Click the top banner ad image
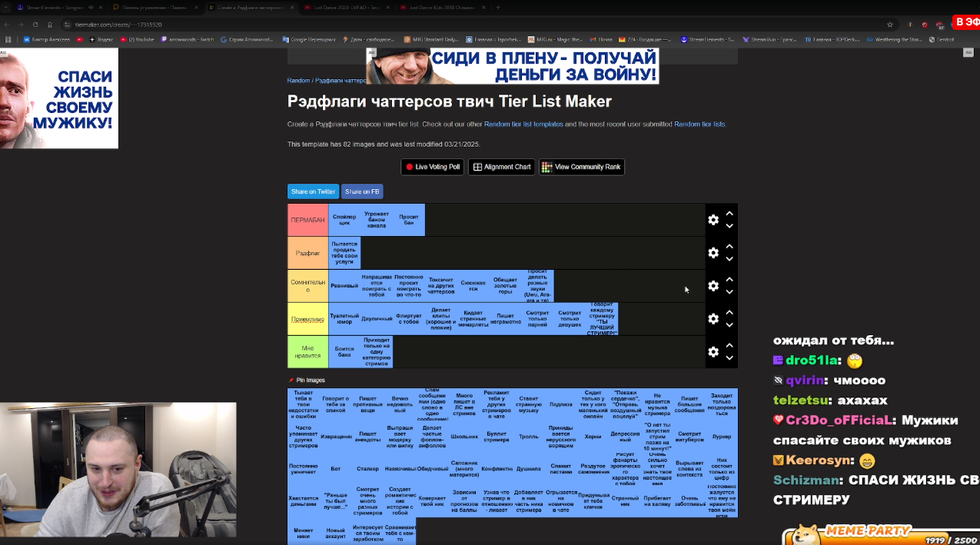The width and height of the screenshot is (980, 545). coord(513,66)
